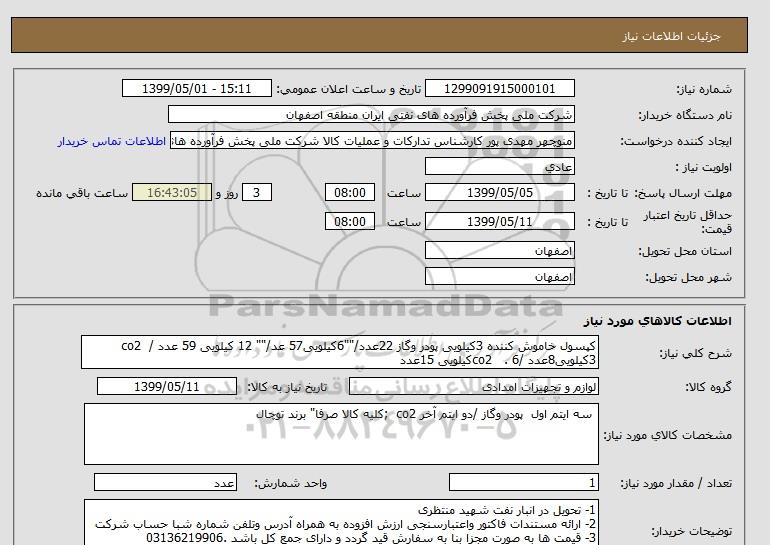Select note line 1- تحویل در انبار نفت
770x545 pixels.
507,510
